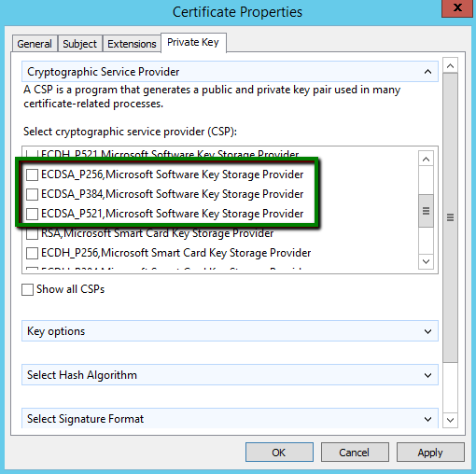The image size is (476, 474).
Task: Click the Private Key tab
Action: (193, 42)
